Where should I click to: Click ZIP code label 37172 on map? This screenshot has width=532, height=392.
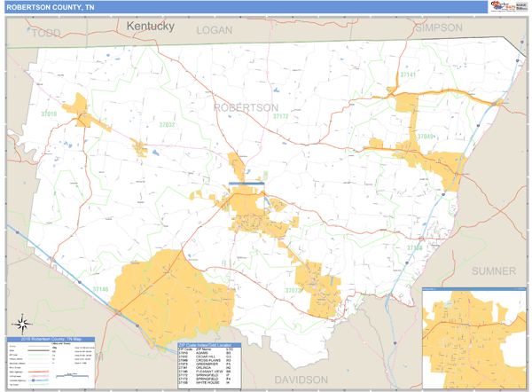click(280, 116)
